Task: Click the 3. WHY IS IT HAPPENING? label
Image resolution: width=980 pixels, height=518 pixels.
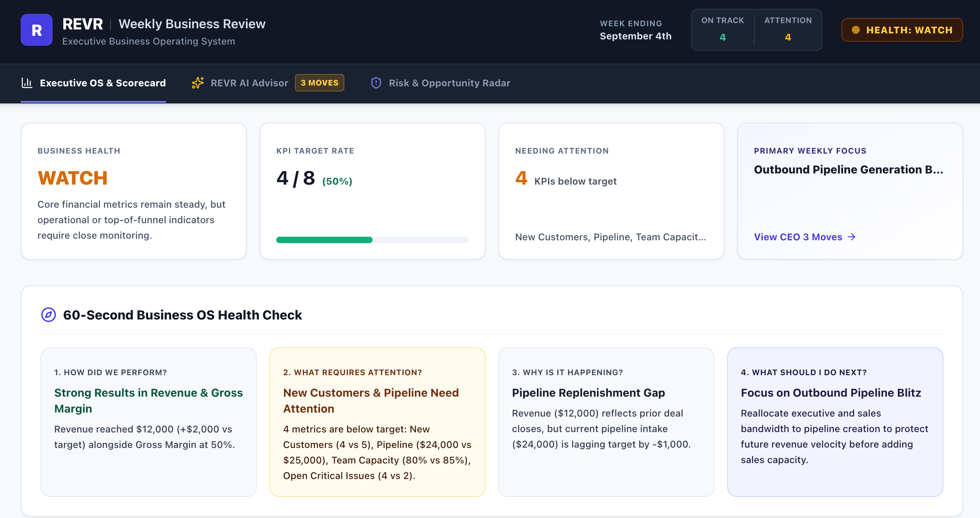Action: 567,372
